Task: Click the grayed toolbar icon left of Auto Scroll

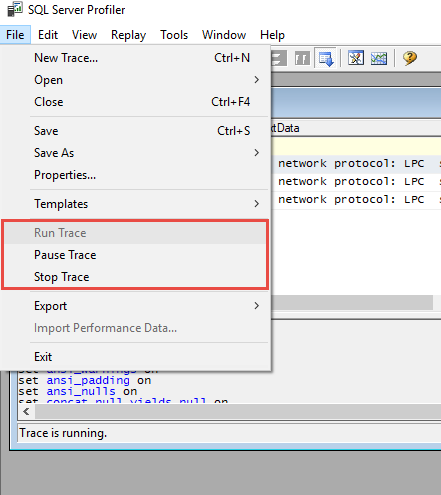Action: point(302,59)
